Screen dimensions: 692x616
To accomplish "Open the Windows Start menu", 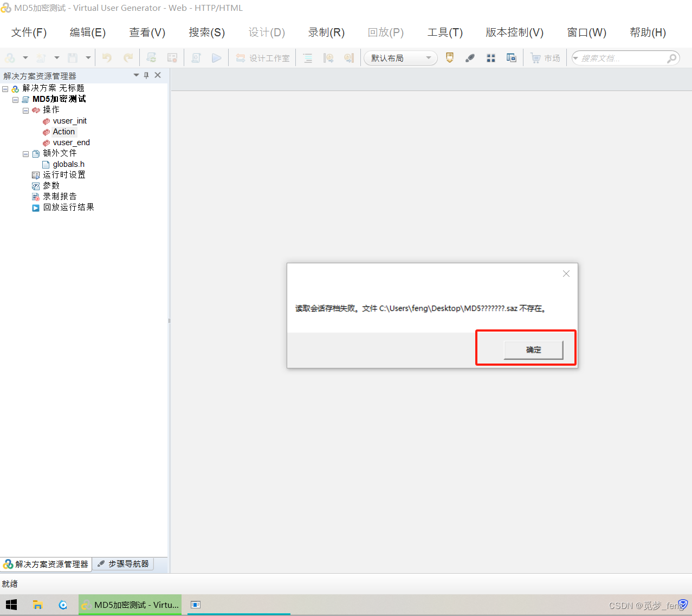I will (x=11, y=605).
